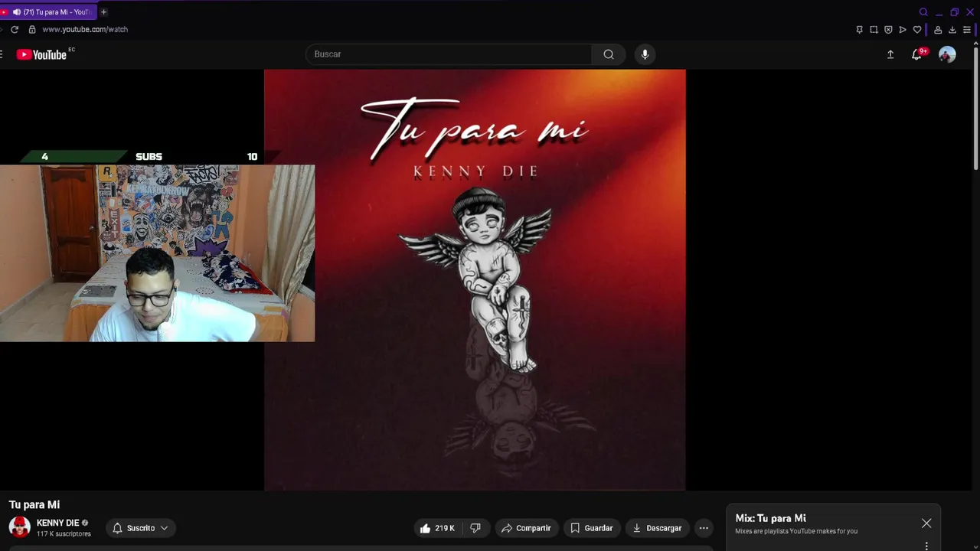
Task: Open the browser easy setup sliders icon
Action: coord(967,30)
